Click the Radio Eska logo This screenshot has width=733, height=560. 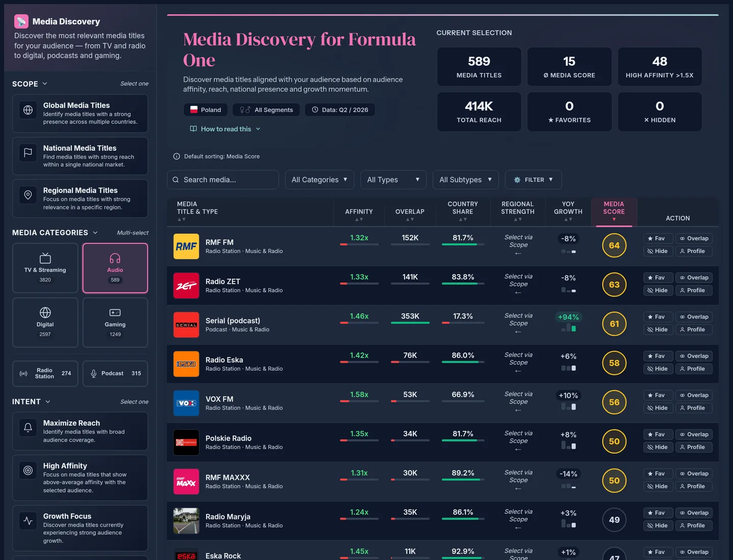click(186, 364)
